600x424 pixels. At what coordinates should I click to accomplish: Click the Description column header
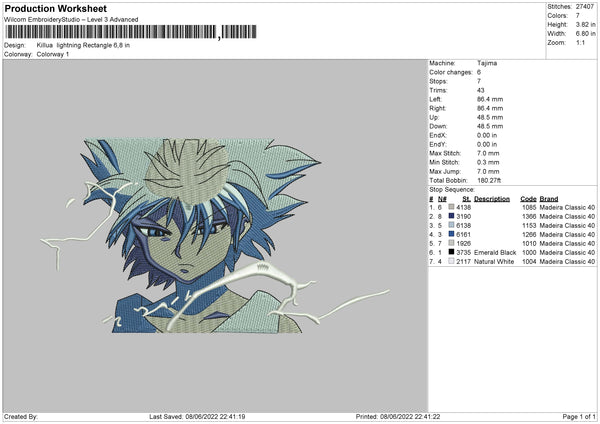tap(492, 199)
